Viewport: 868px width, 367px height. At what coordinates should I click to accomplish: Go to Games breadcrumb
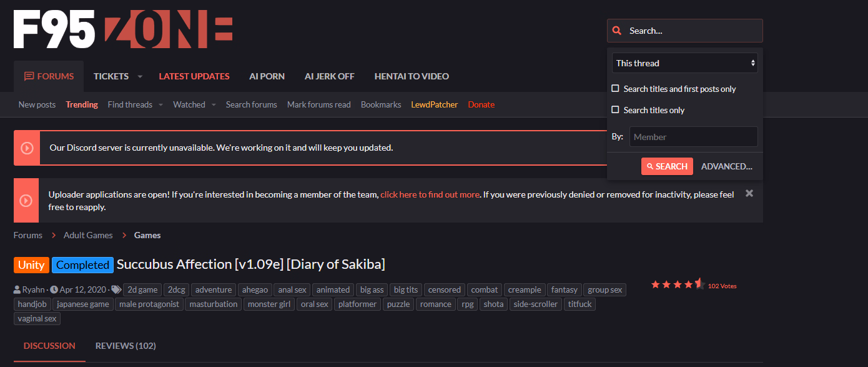(147, 235)
